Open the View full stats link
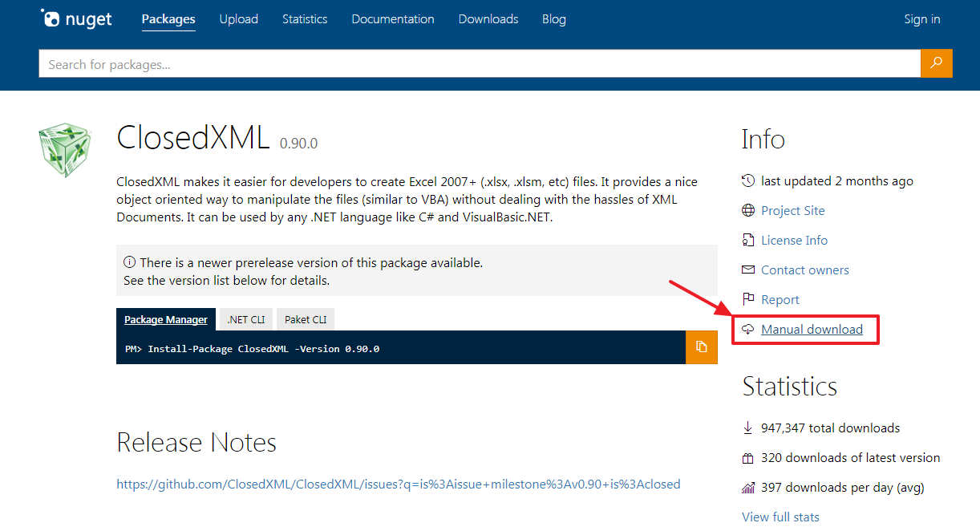This screenshot has width=980, height=527. [780, 517]
